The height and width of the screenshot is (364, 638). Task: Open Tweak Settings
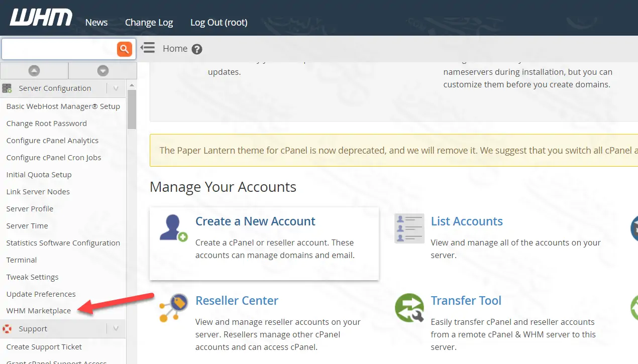[x=32, y=277]
